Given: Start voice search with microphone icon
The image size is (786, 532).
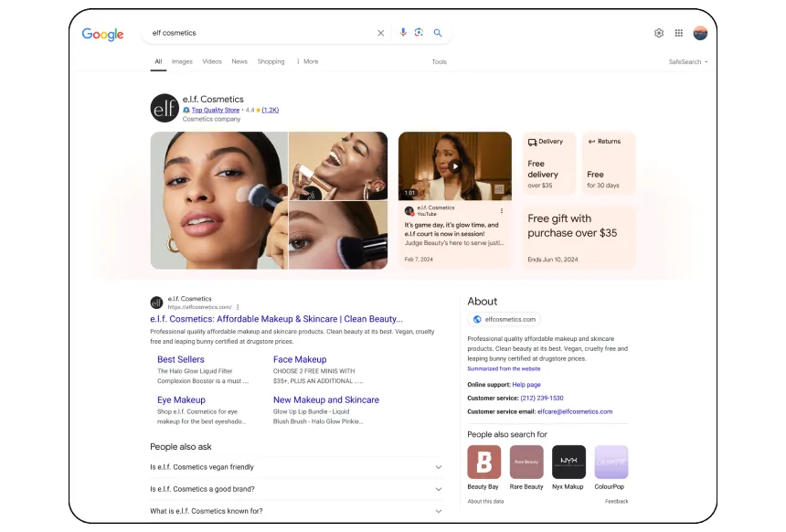Looking at the screenshot, I should click(x=403, y=33).
